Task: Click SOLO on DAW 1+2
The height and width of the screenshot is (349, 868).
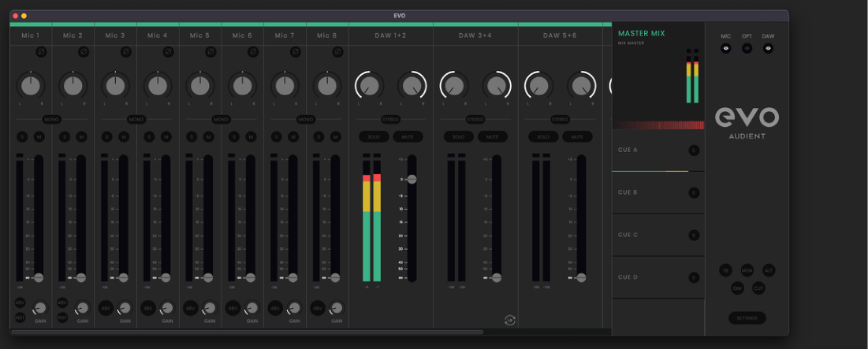Action: (x=374, y=136)
